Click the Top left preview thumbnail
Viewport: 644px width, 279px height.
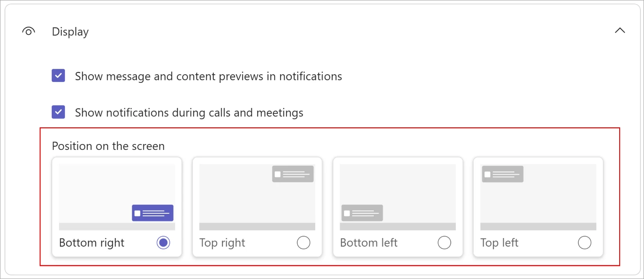[538, 197]
